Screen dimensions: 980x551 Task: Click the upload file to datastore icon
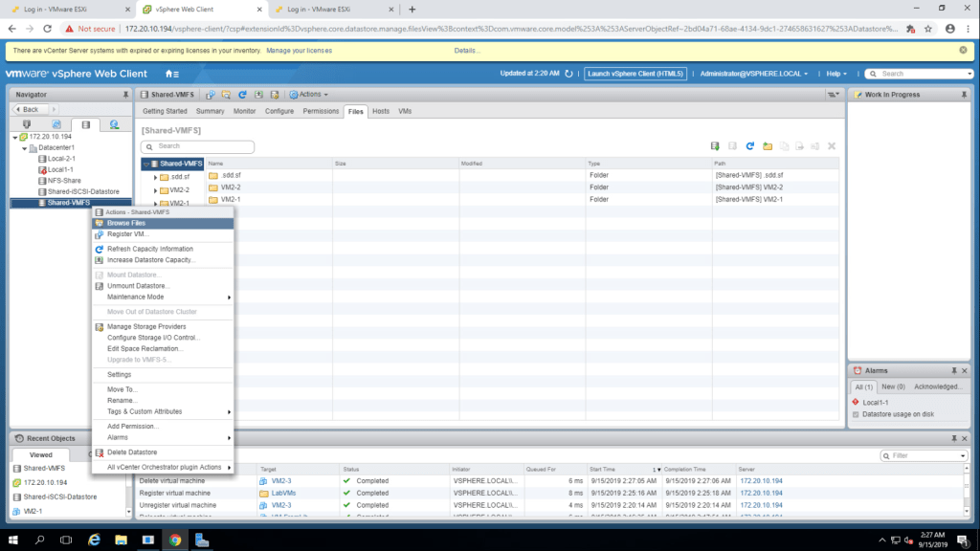[715, 146]
